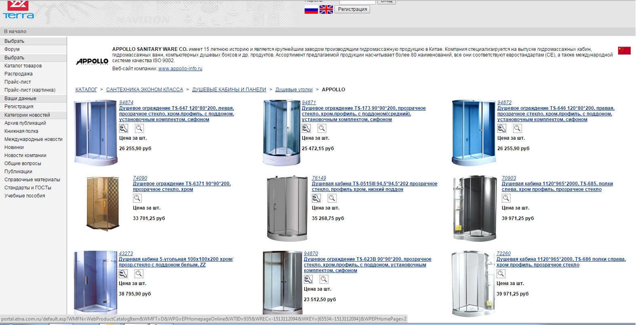Click ДУШЕВЫЕ КАБИНЫ И ПАНЕЛИ breadcrumb

(229, 90)
